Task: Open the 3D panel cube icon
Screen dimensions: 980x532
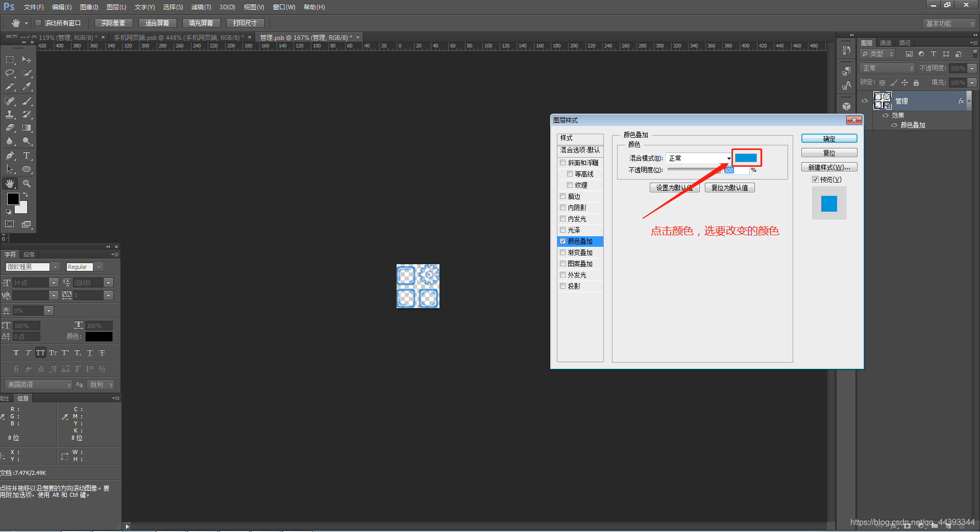Action: [x=846, y=106]
